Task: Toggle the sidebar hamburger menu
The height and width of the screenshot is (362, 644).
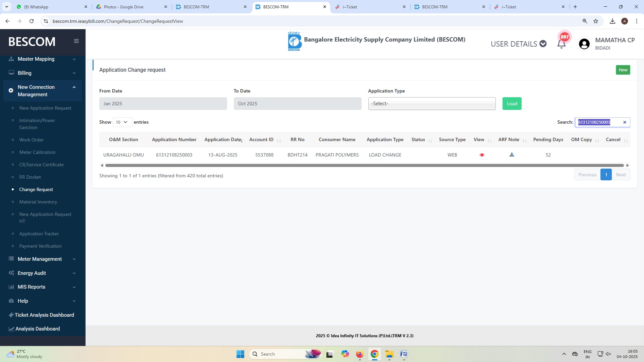Action: click(x=76, y=41)
